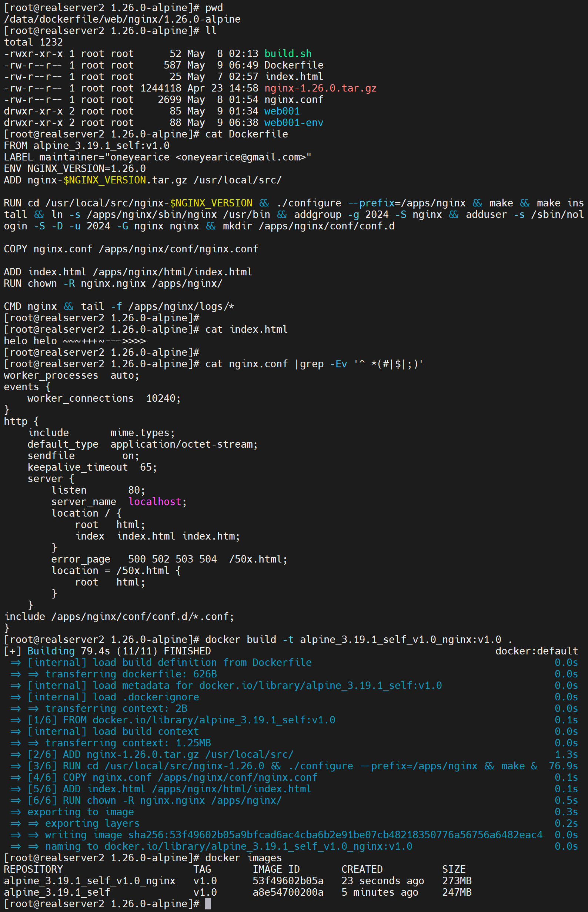The width and height of the screenshot is (588, 912).
Task: Click the yellow $NGINX_VERSION in the ADD line
Action: click(105, 180)
